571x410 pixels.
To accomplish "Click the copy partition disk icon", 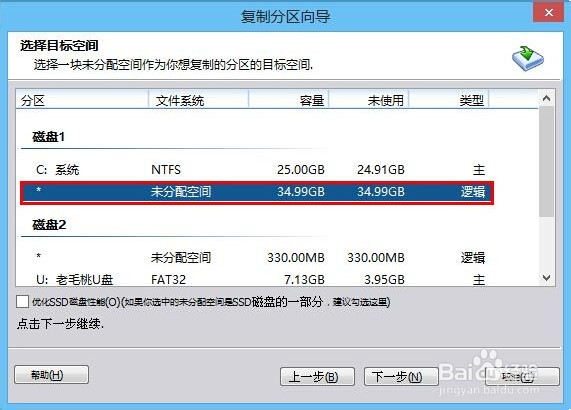I will (x=528, y=58).
